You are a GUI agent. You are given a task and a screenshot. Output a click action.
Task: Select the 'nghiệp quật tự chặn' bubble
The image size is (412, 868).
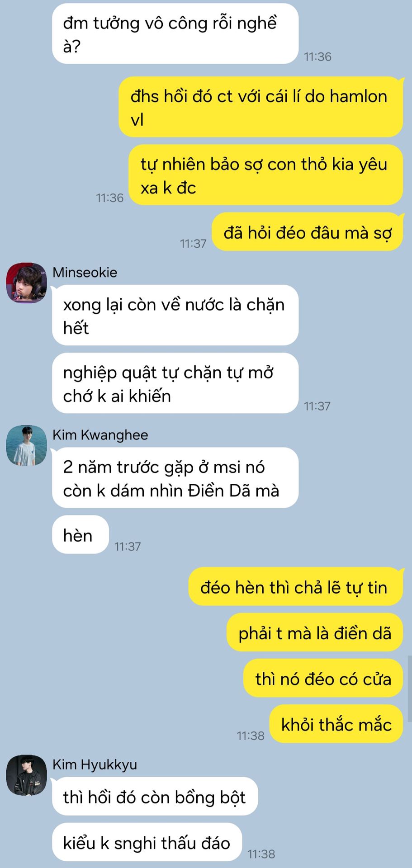tap(175, 383)
